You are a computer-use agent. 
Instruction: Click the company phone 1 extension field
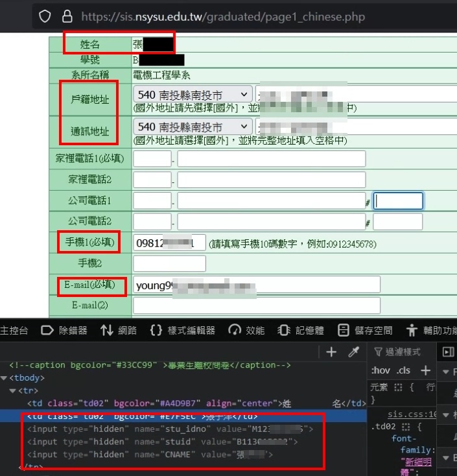[x=398, y=200]
